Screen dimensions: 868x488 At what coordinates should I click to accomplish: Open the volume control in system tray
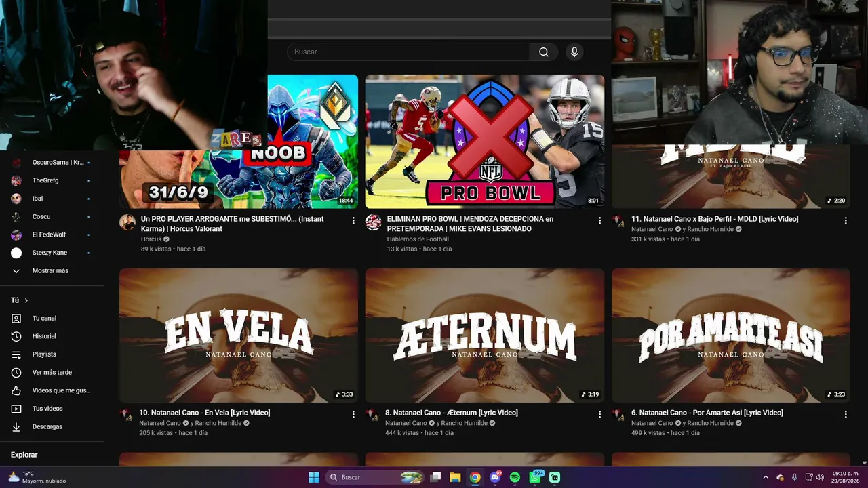(820, 477)
